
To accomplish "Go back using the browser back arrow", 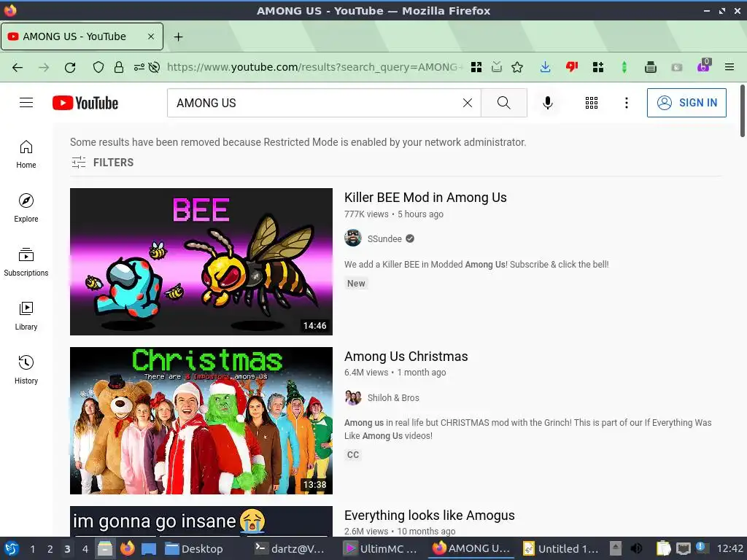I will coord(18,67).
